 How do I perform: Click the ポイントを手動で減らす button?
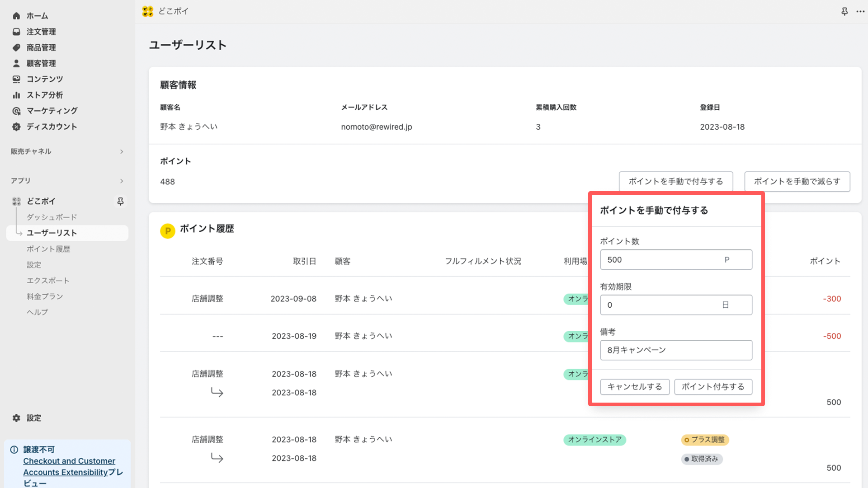[797, 181]
